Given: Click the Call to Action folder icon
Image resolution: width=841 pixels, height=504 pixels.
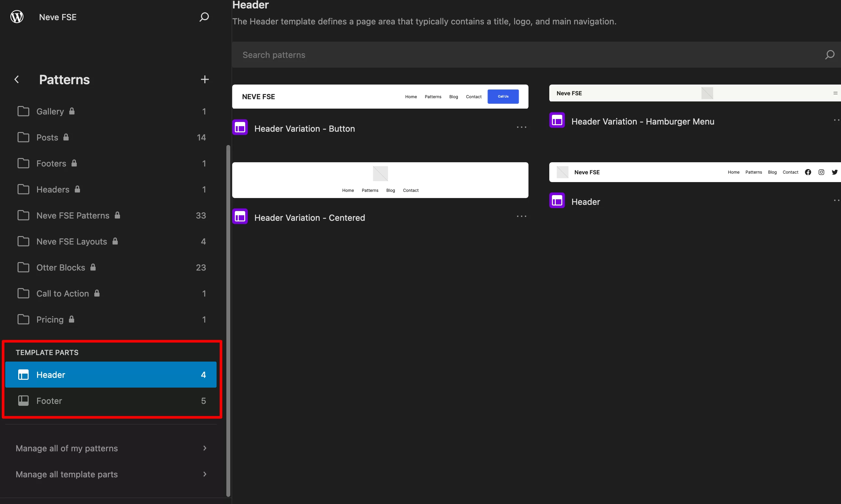Looking at the screenshot, I should [x=23, y=293].
